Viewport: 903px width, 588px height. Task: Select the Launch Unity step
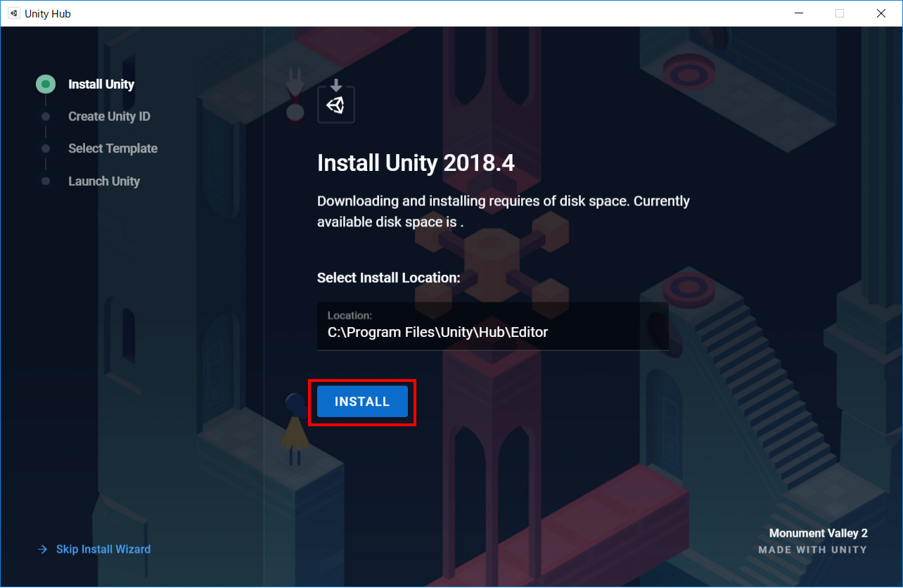point(104,181)
